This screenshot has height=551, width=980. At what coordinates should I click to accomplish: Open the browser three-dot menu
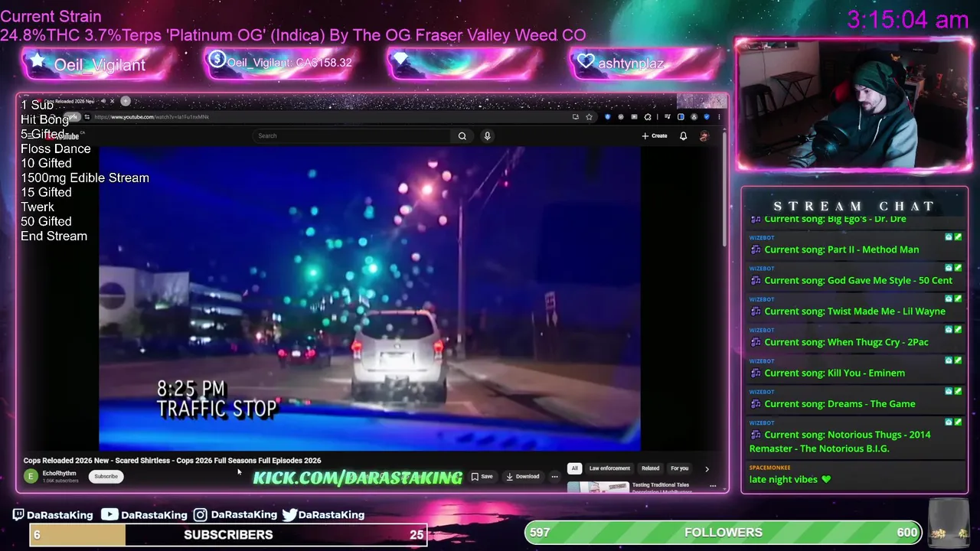coord(719,116)
